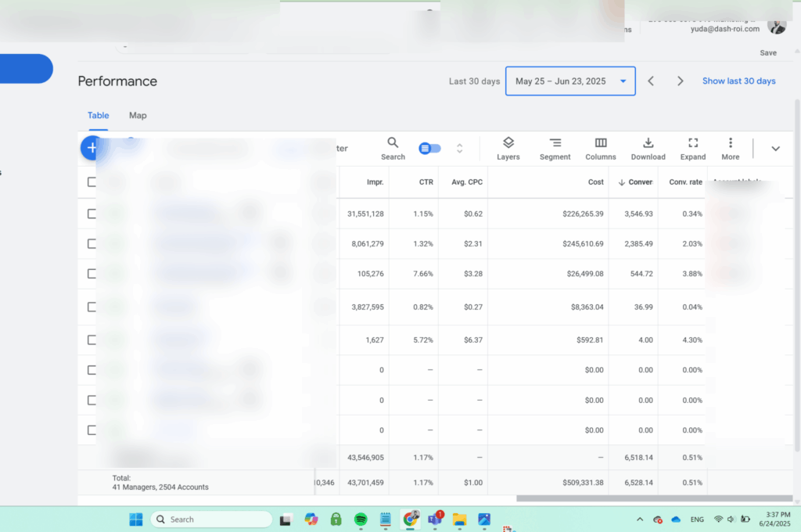801x532 pixels.
Task: Click the Search icon in table toolbar
Action: click(393, 146)
